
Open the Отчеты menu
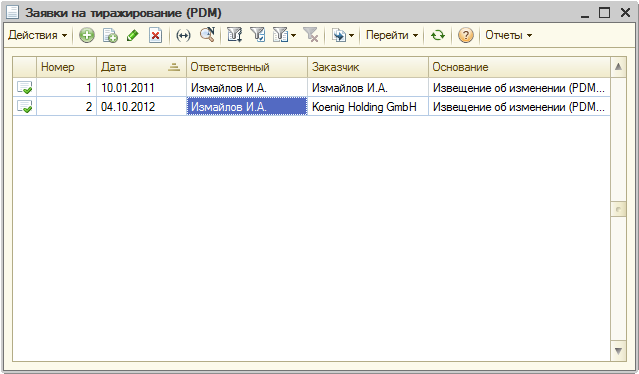point(508,35)
